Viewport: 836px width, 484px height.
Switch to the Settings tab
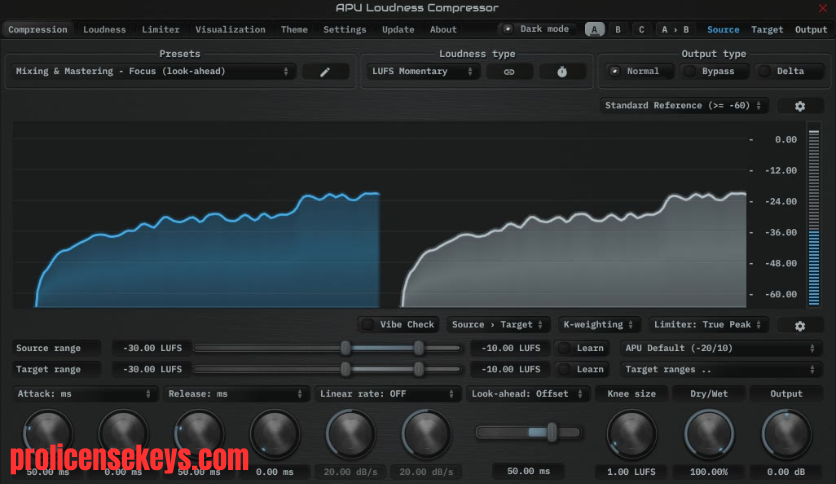tap(344, 30)
